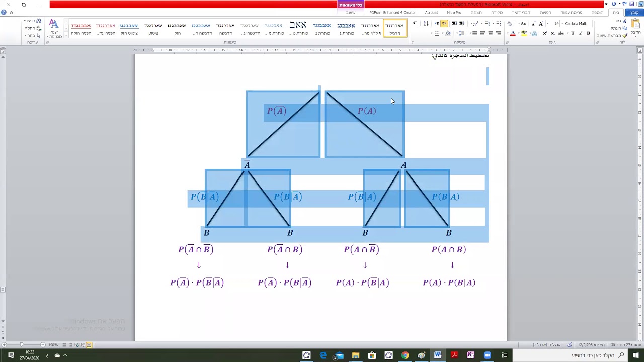Apply the red font color
Image resolution: width=644 pixels, height=362 pixels.
click(x=513, y=33)
